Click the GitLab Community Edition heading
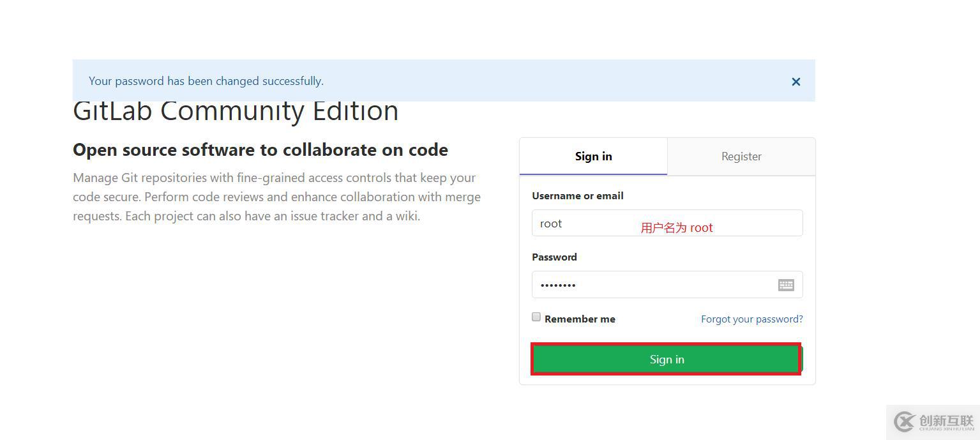Viewport: 980px width, 440px height. pos(236,112)
